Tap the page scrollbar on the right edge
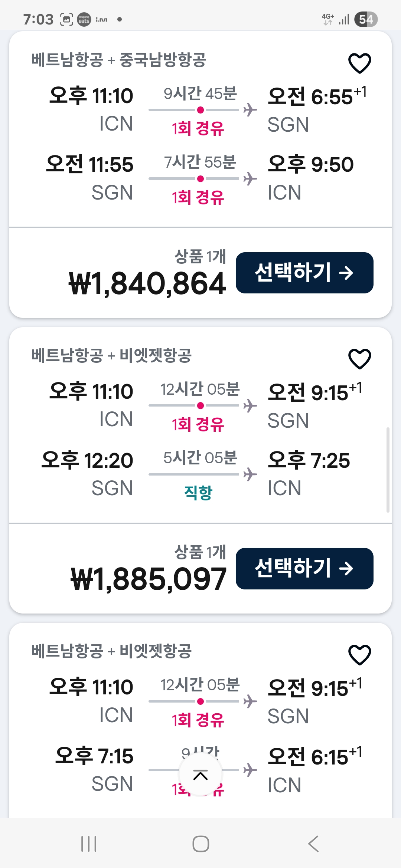Viewport: 401px width, 868px height. (x=388, y=470)
